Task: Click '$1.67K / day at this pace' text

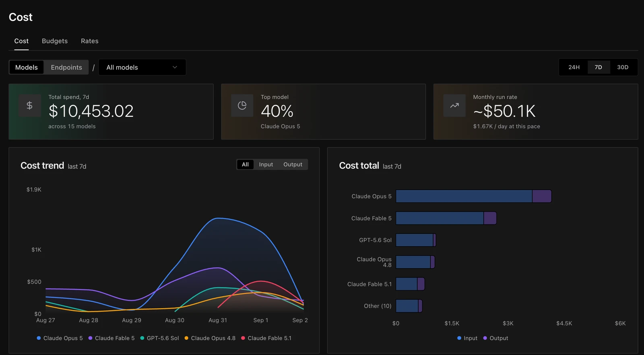Action: pyautogui.click(x=507, y=126)
